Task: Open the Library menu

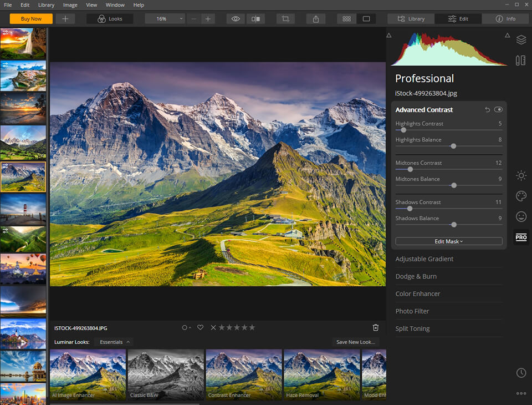Action: click(x=46, y=5)
